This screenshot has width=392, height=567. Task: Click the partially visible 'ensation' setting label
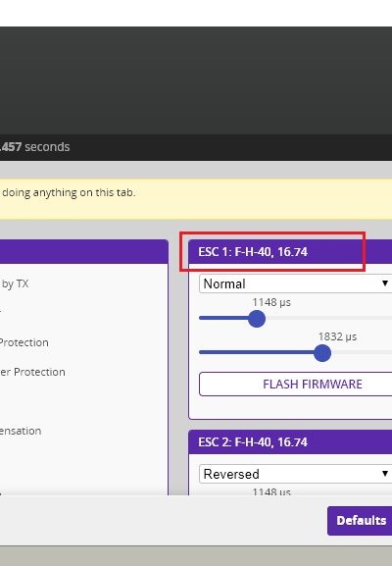pyautogui.click(x=21, y=431)
